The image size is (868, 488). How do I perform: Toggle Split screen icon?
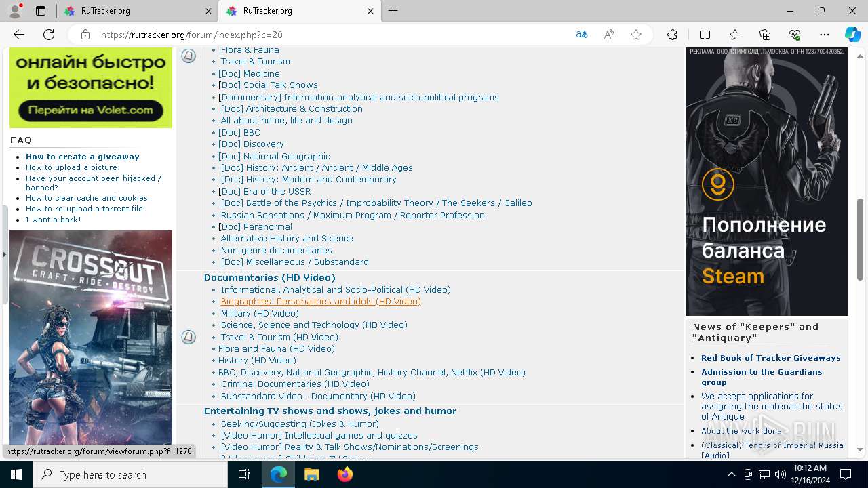[x=705, y=35]
